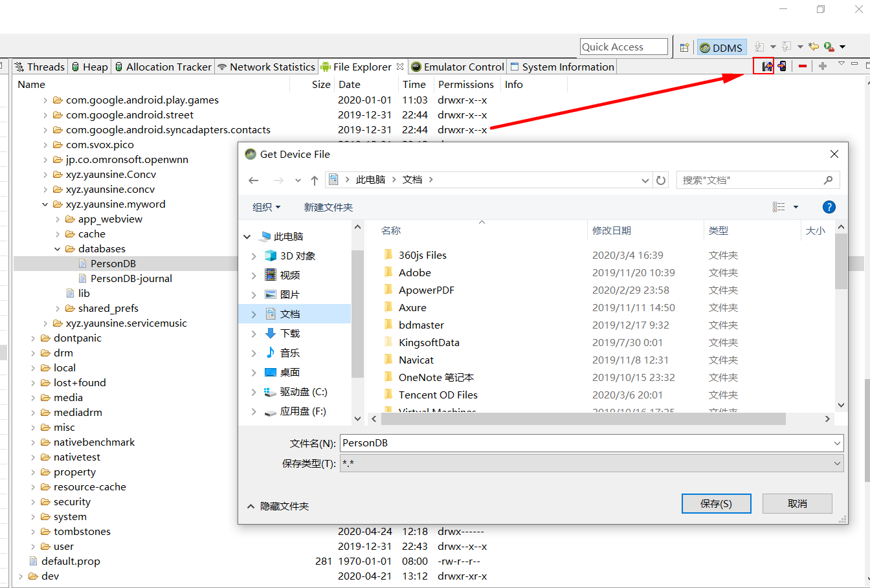Click the red Delete selection icon
The image size is (870, 588).
point(803,65)
